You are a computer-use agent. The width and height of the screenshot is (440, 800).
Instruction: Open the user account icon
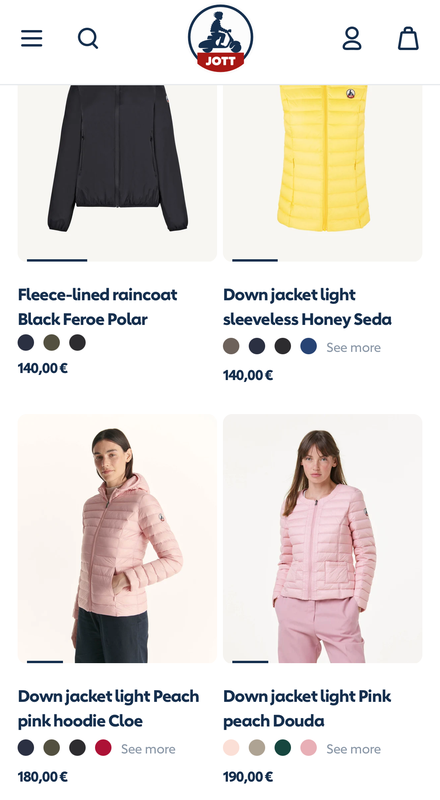352,39
